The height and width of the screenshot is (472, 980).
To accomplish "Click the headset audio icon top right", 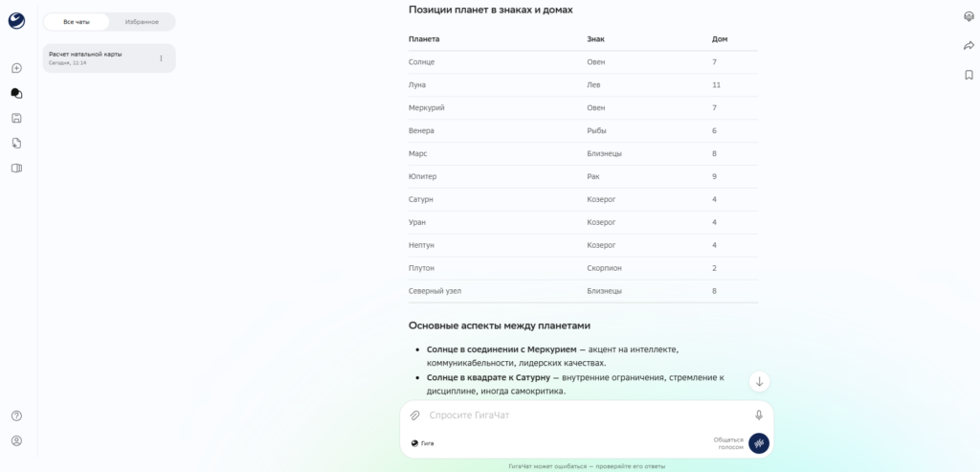I will (x=969, y=17).
